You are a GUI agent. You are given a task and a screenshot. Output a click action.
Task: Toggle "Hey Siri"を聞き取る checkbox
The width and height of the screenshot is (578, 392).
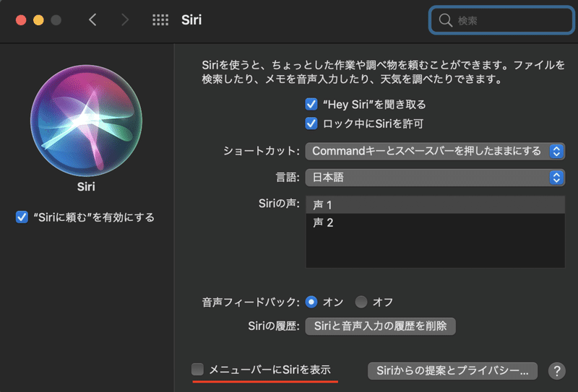311,104
